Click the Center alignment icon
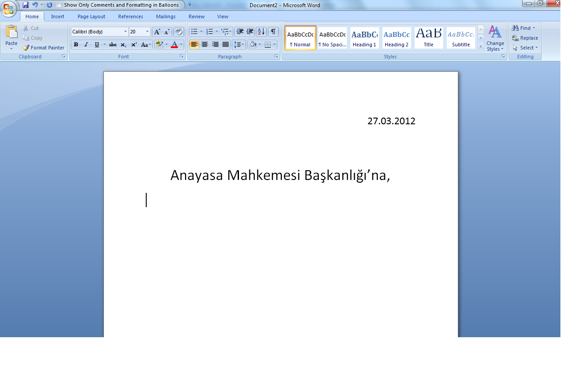Screen dimensions: 568x392 click(205, 45)
